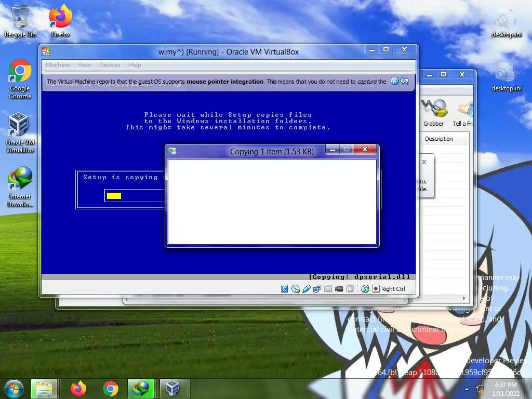Close the Copying 1 item dialog
The image size is (532, 399).
365,149
